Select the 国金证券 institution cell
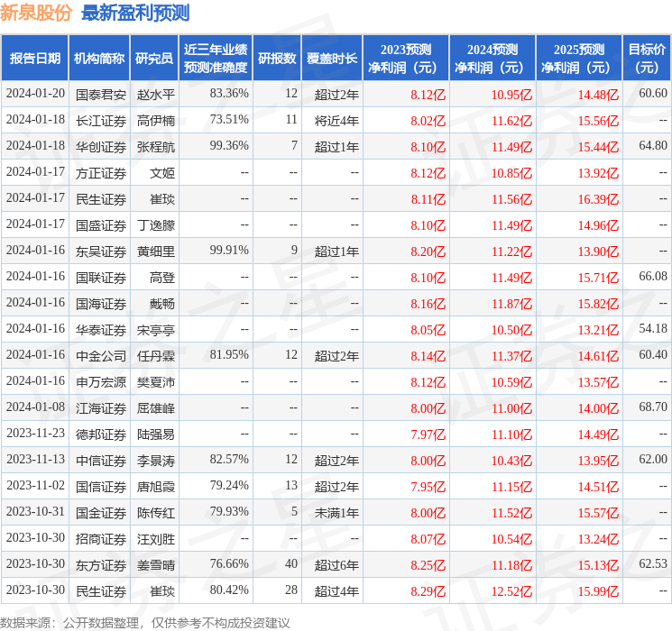Screen dimensions: 672x631 (x=101, y=513)
